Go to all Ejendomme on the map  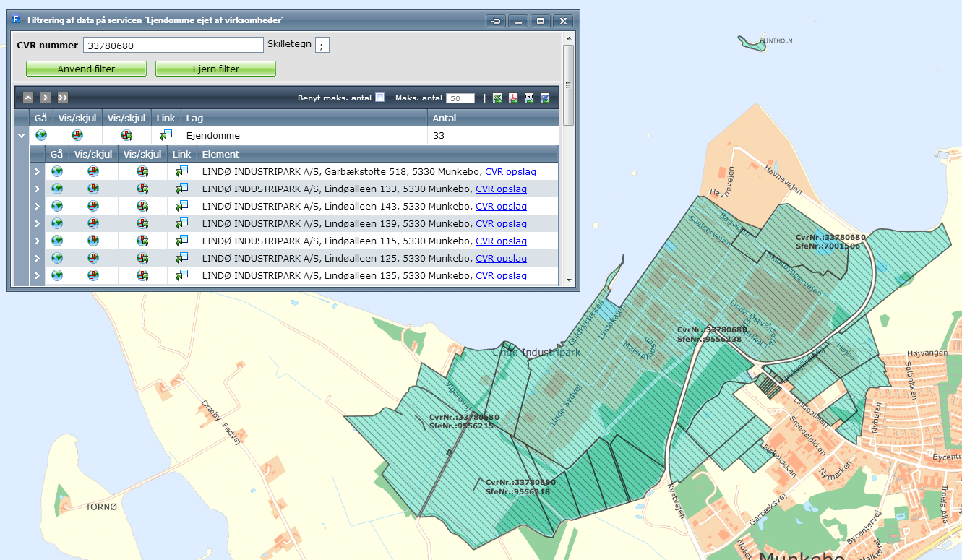pyautogui.click(x=41, y=135)
